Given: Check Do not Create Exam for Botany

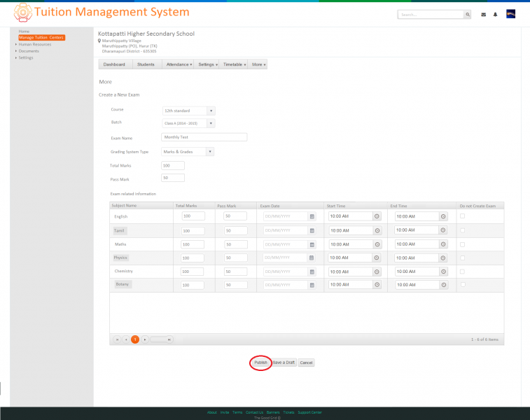Looking at the screenshot, I should pyautogui.click(x=463, y=284).
